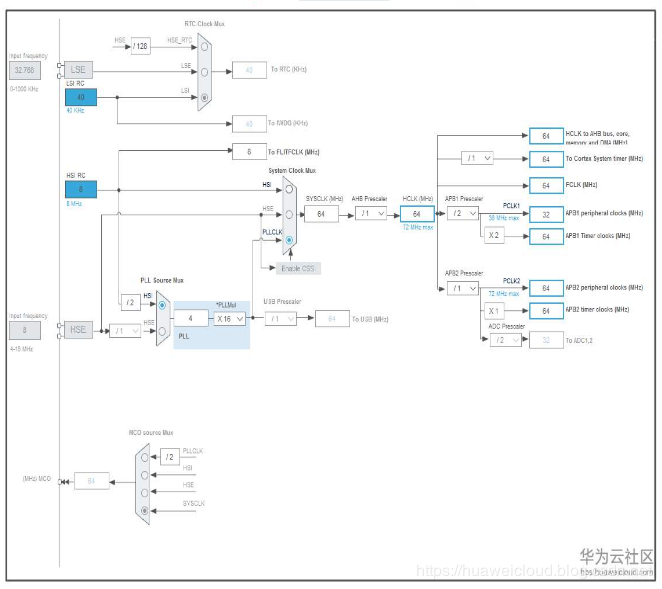Viewport: 662px width, 589px height.
Task: Click the HSI /2 divider before PLL mux
Action: [131, 302]
